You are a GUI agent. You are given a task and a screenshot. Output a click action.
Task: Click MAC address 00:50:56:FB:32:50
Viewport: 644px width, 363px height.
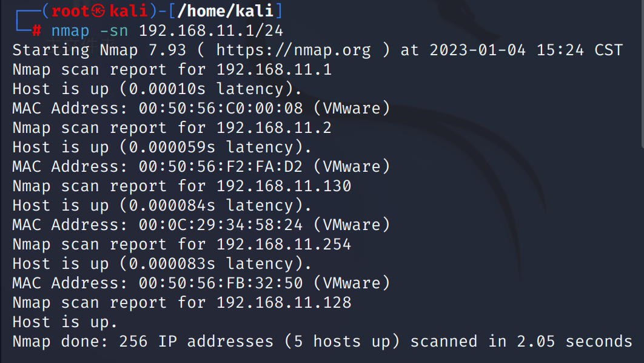[221, 283]
